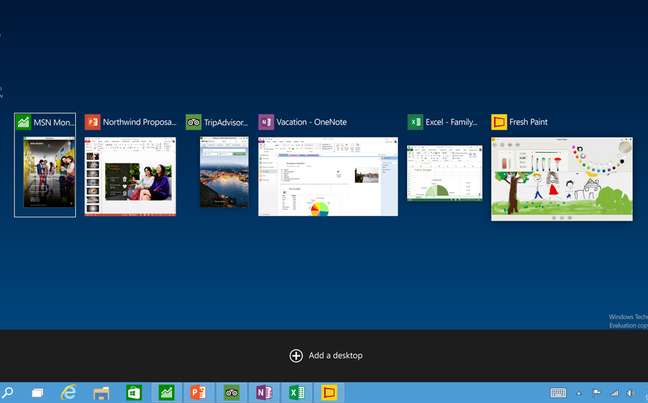
Task: Click the 'Excel - Family...' title text
Action: [451, 122]
